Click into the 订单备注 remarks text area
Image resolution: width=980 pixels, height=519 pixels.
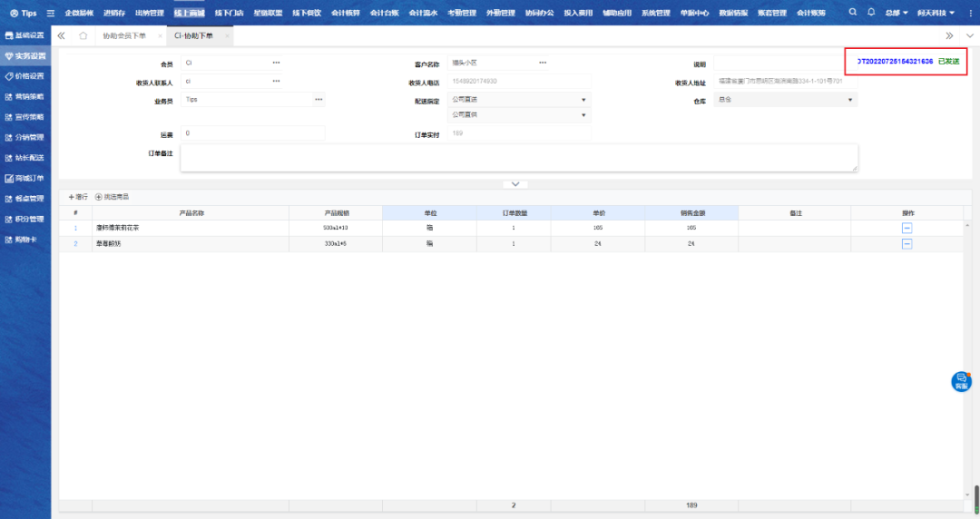(518, 157)
